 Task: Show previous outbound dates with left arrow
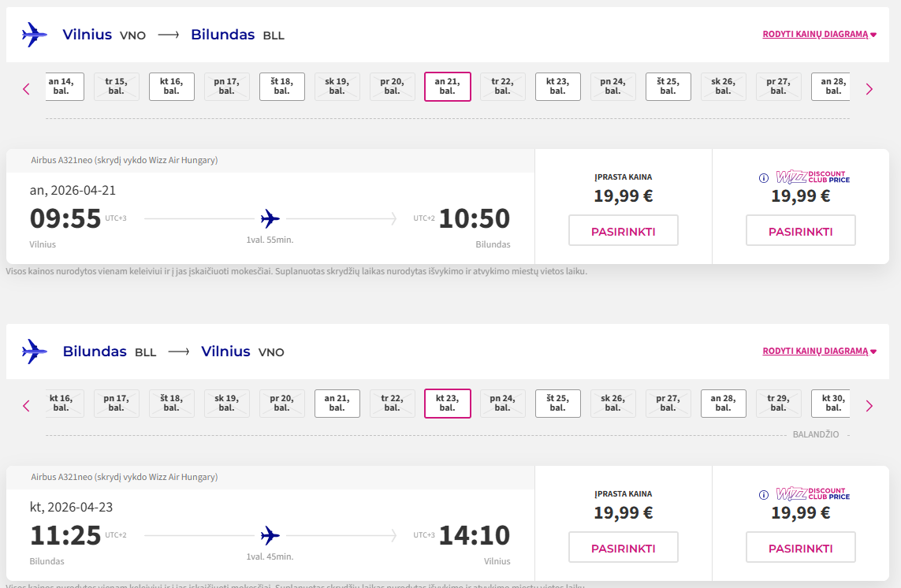(26, 89)
